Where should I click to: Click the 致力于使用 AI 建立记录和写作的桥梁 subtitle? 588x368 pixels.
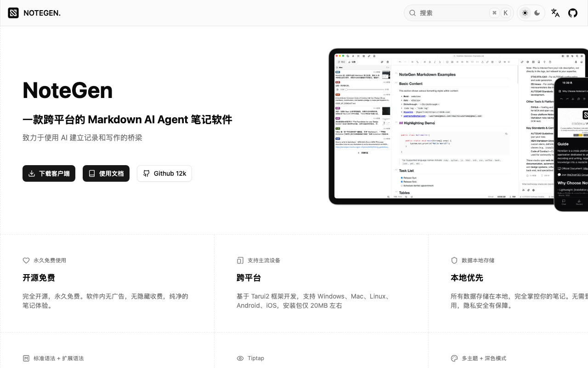point(82,138)
